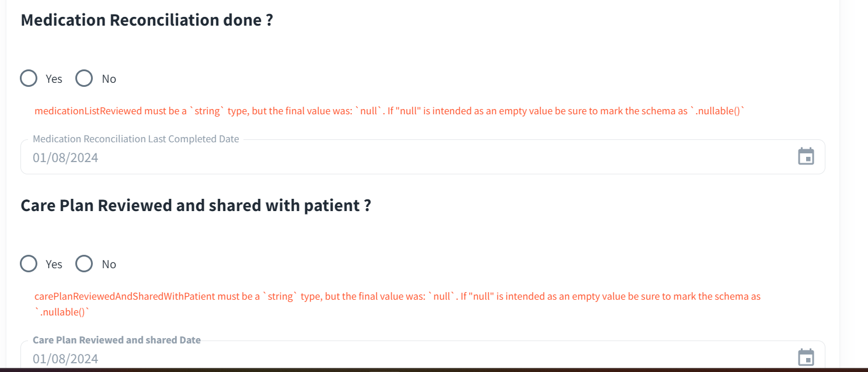This screenshot has width=868, height=372.
Task: Click the "No" label text under Care Plan Reviewed
Action: click(x=109, y=264)
